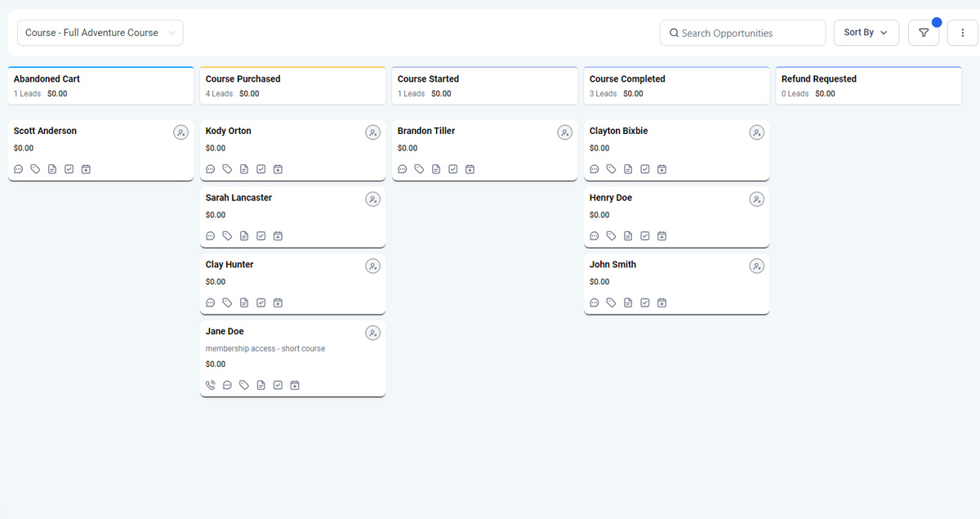Click the calendar appointment icon on Clayton Bixbie's card
This screenshot has height=519, width=980.
(661, 169)
